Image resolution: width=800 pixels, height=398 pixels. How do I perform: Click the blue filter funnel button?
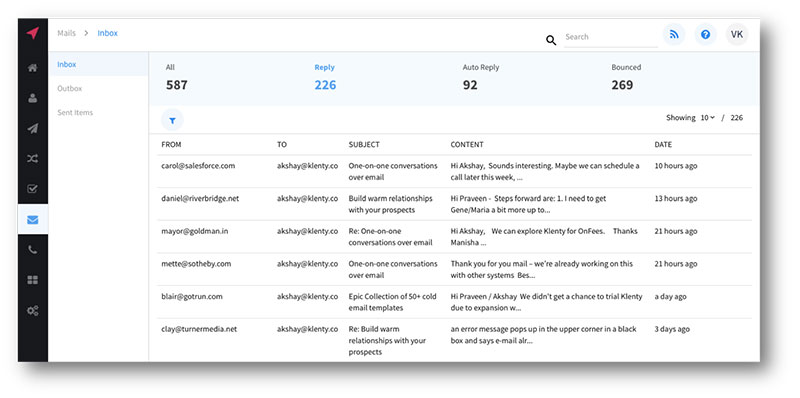coord(172,120)
